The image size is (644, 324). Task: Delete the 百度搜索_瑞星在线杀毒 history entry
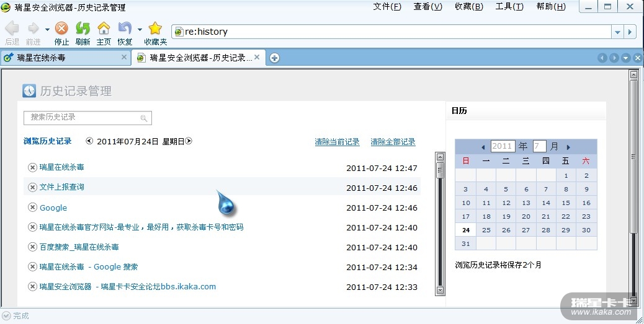click(x=32, y=247)
